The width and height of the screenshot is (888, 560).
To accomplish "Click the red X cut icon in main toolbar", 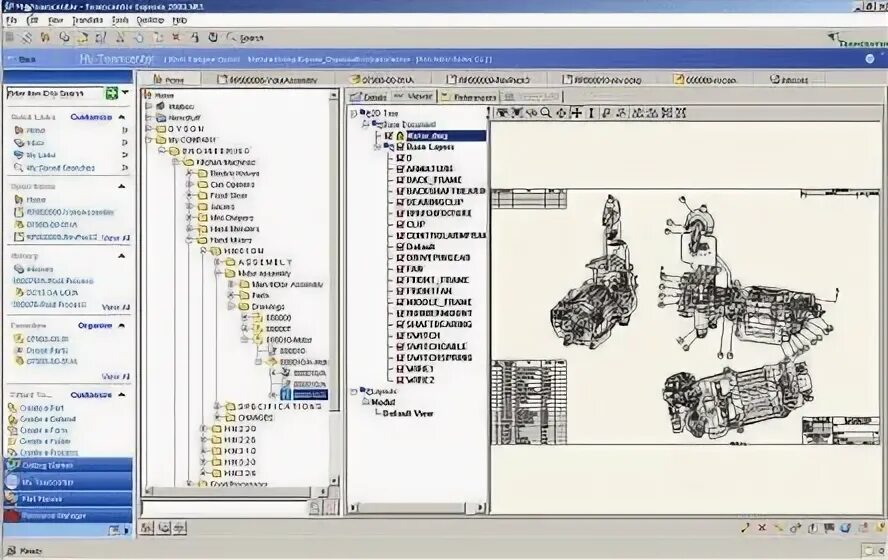I will point(176,37).
